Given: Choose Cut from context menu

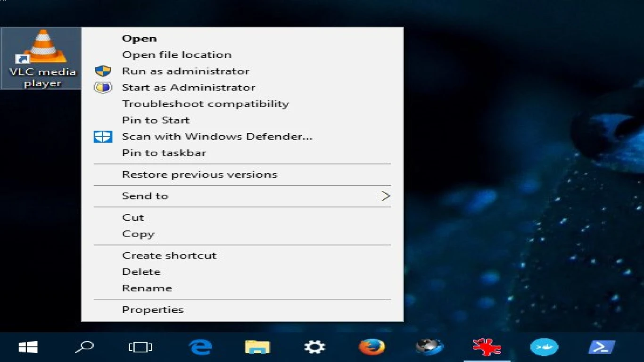Looking at the screenshot, I should coord(133,218).
